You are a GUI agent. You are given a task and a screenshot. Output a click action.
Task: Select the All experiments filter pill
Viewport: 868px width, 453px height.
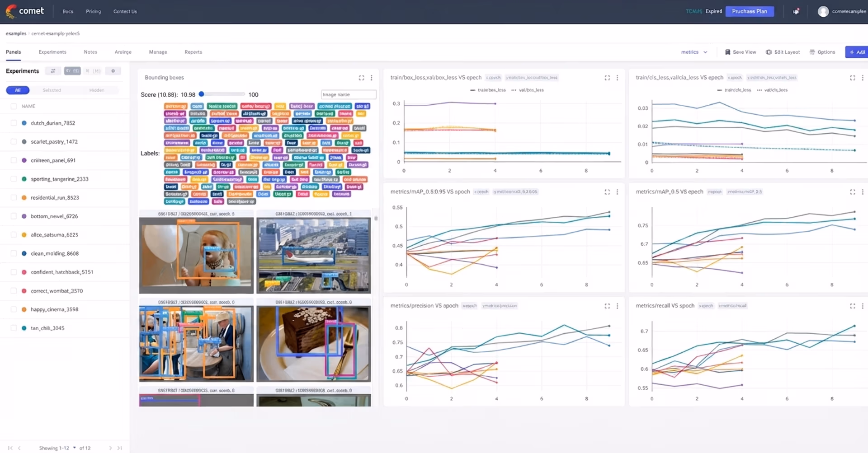pos(18,90)
